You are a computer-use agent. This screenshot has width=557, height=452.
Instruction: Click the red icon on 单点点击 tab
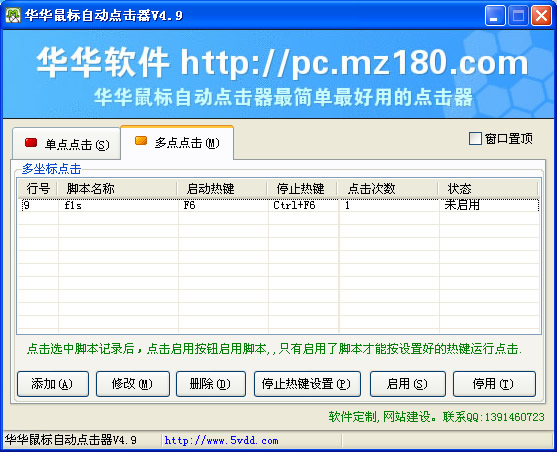tap(31, 143)
